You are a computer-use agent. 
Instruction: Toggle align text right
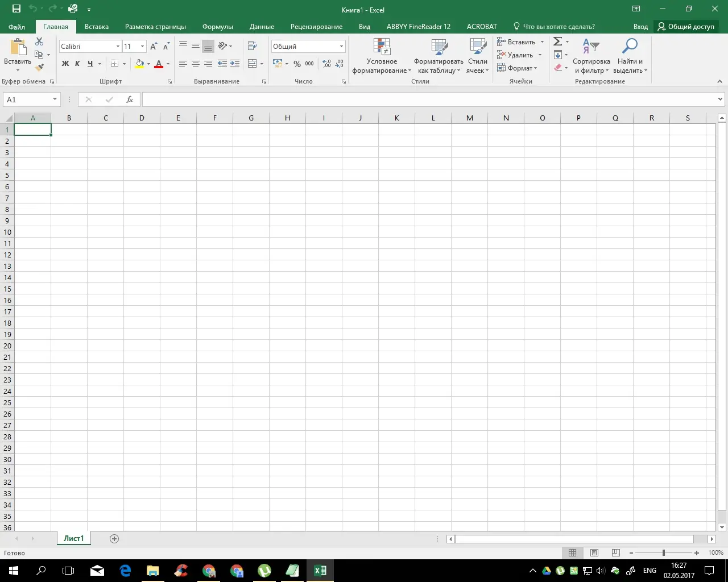tap(208, 64)
